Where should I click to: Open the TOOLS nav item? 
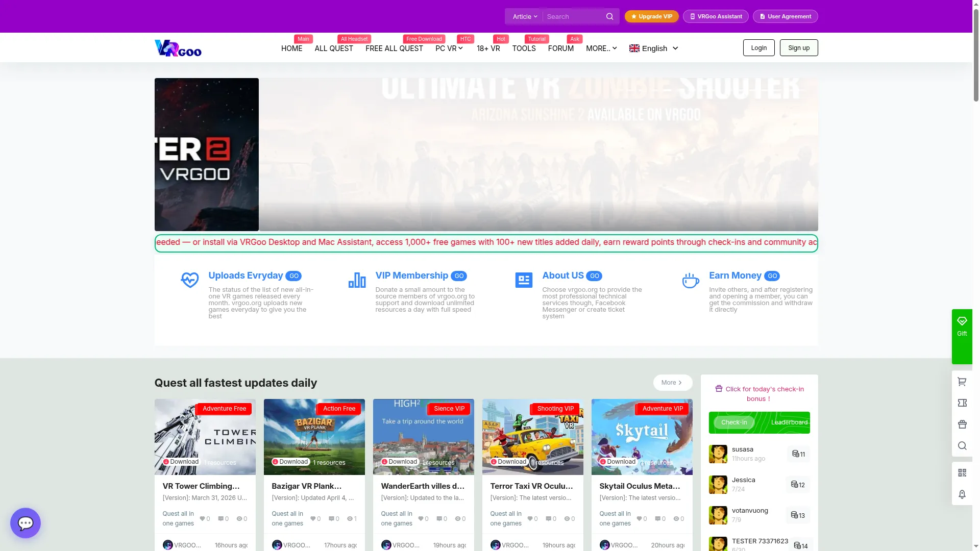click(x=524, y=48)
